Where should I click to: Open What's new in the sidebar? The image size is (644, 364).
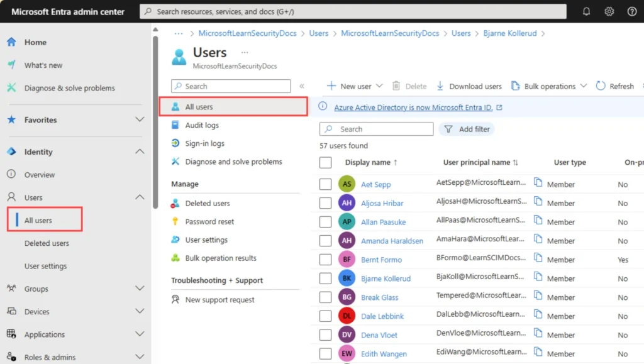[43, 65]
